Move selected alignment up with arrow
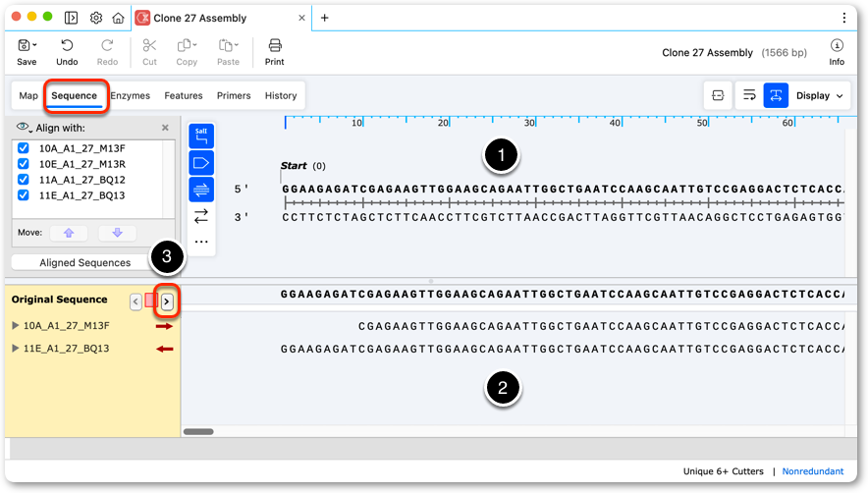Screen dimensions: 868x493 69,233
